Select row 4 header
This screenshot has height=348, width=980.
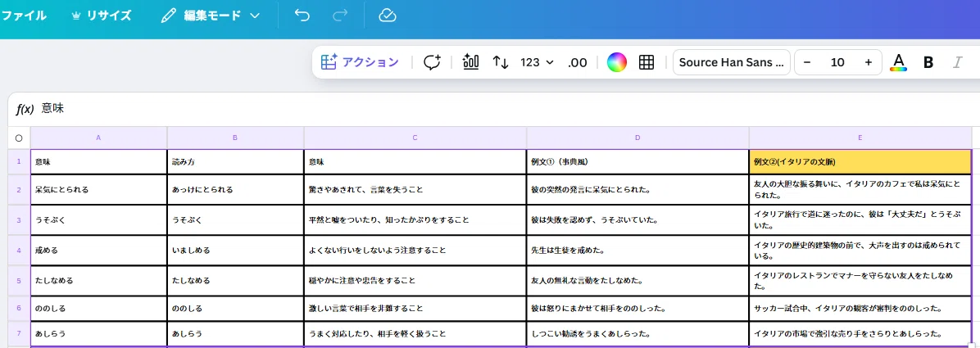click(19, 251)
